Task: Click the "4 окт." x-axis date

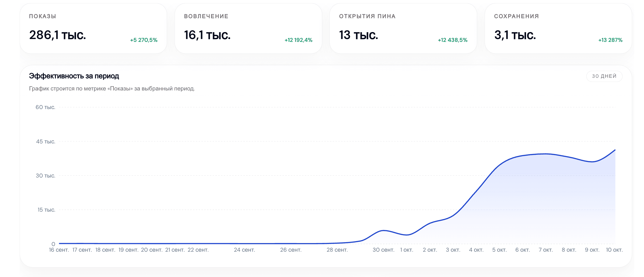Action: click(476, 250)
